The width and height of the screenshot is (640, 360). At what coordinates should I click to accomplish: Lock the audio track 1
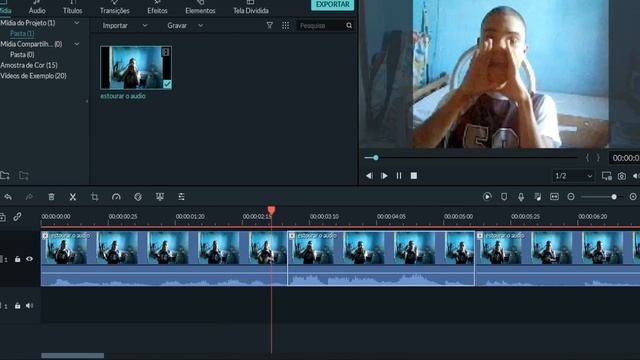pyautogui.click(x=18, y=306)
